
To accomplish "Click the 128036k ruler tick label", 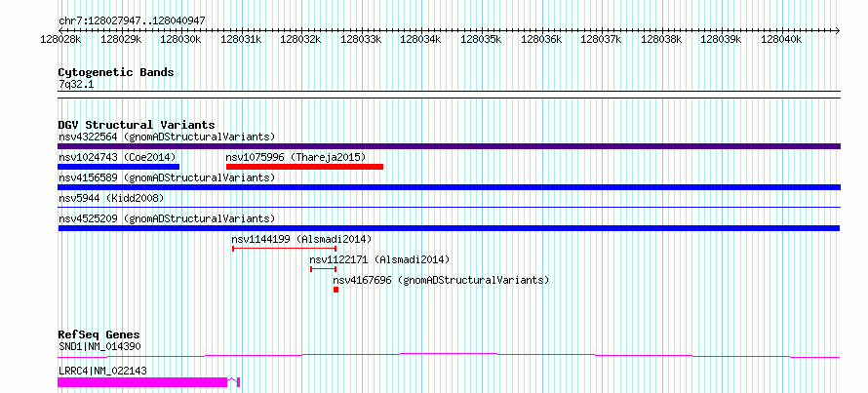I will pyautogui.click(x=541, y=39).
